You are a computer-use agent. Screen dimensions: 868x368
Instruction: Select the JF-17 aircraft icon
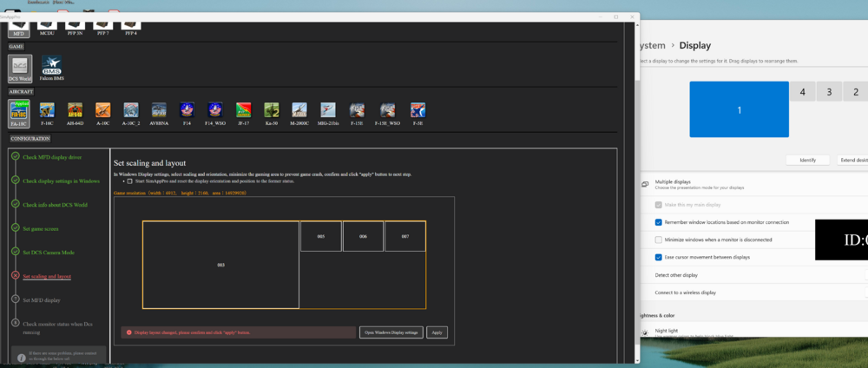point(244,113)
